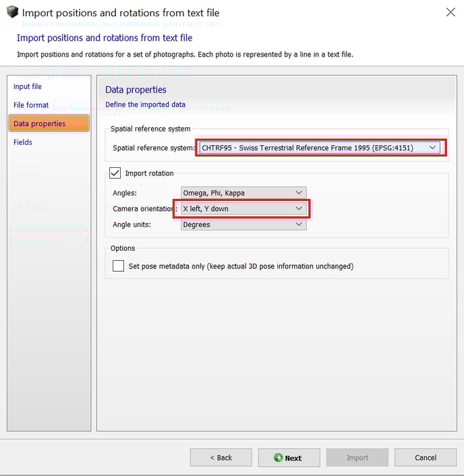464x476 pixels.
Task: Click the green arrow icon on Next
Action: [278, 458]
